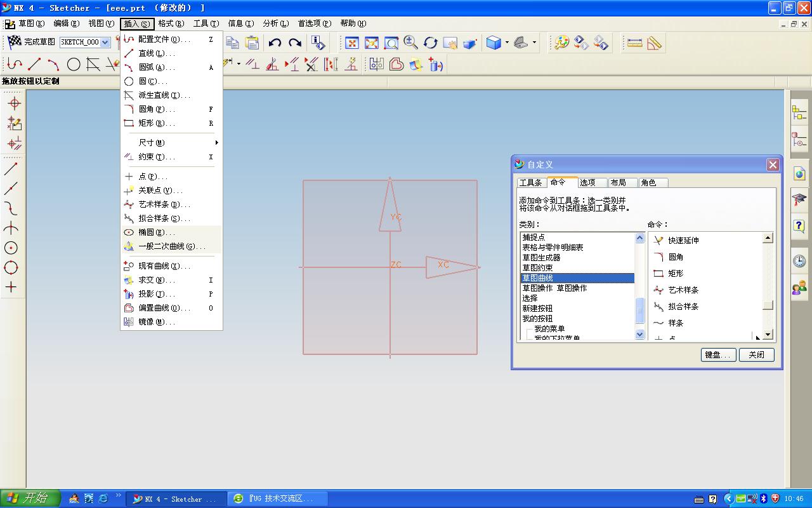Select the Line tool in sketch toolbar
The width and height of the screenshot is (812, 508).
[x=34, y=64]
